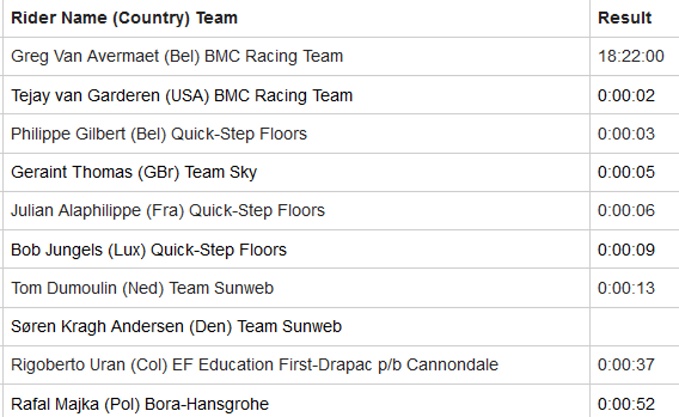Select the 0:00:02 time gap cell

[x=627, y=96]
